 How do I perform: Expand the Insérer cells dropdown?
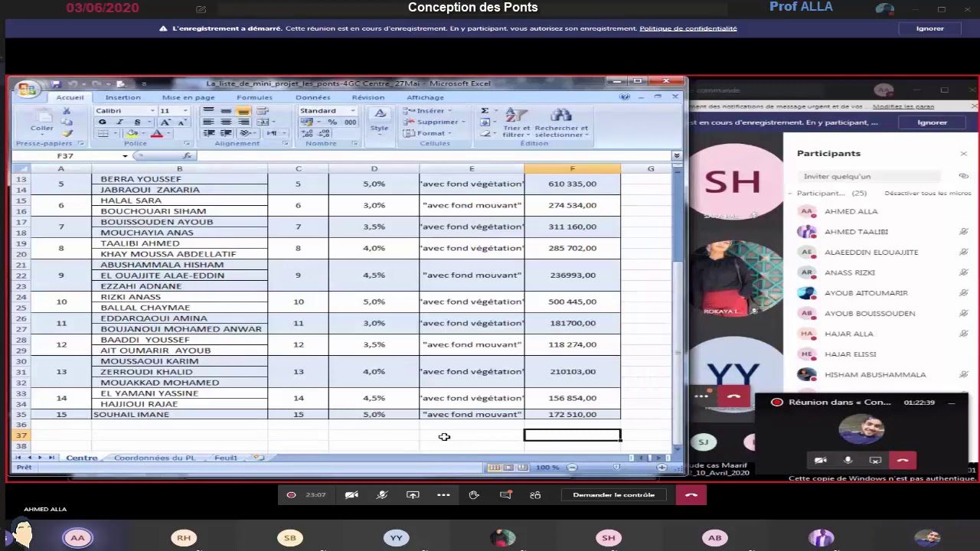pos(450,111)
